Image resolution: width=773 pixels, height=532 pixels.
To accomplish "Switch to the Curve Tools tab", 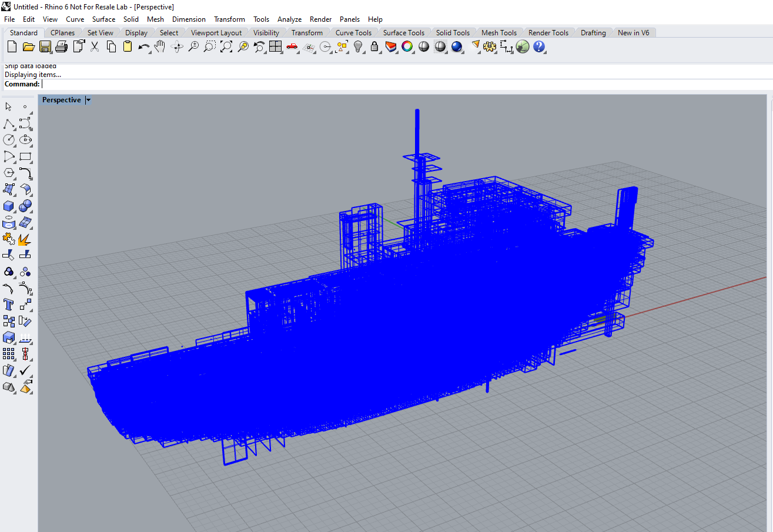I will [x=354, y=33].
